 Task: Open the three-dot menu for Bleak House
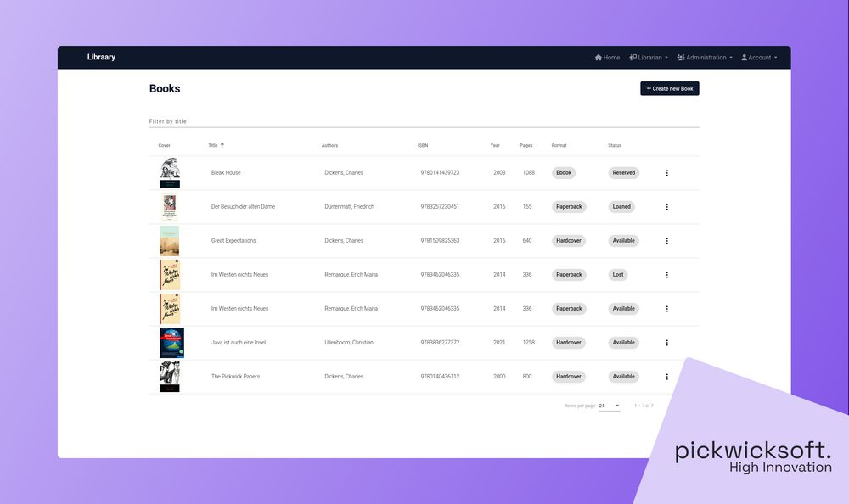point(666,173)
